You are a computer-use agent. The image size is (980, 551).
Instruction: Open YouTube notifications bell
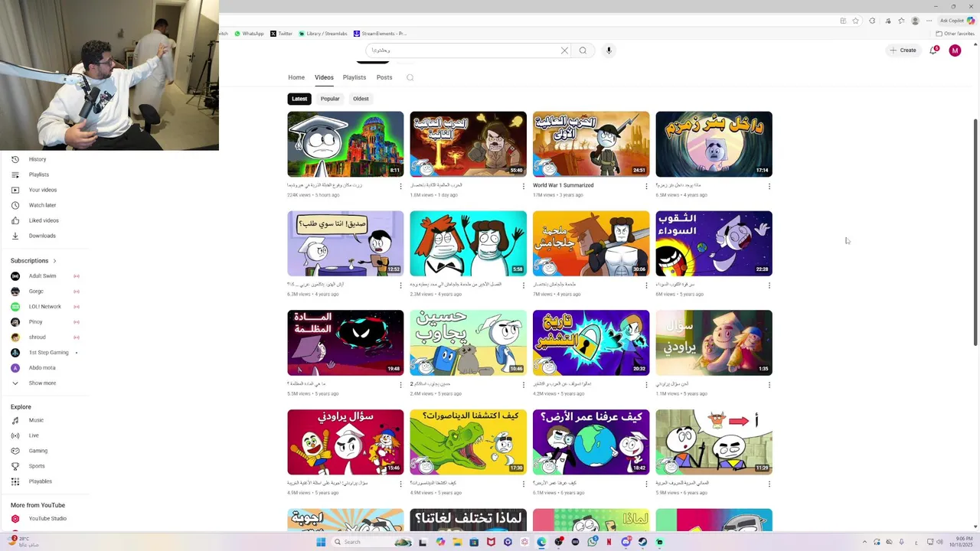click(933, 51)
